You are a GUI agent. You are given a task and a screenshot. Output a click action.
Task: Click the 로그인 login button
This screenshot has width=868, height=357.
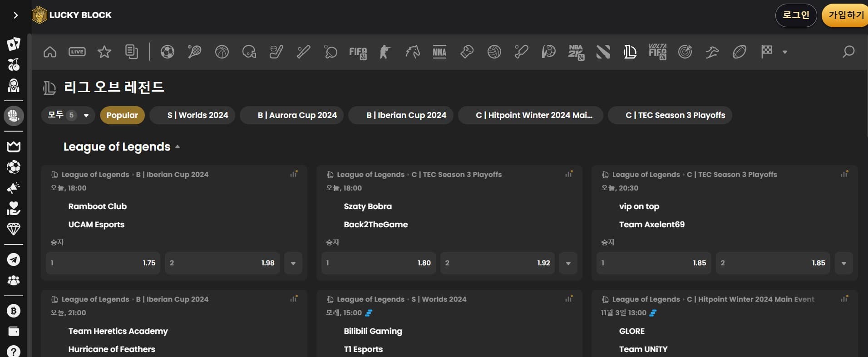pos(796,15)
